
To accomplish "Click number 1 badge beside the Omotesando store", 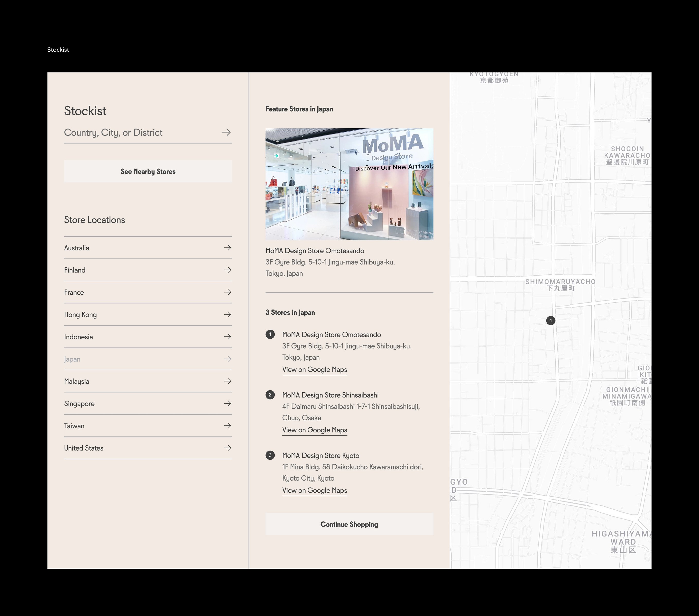I will pyautogui.click(x=270, y=334).
